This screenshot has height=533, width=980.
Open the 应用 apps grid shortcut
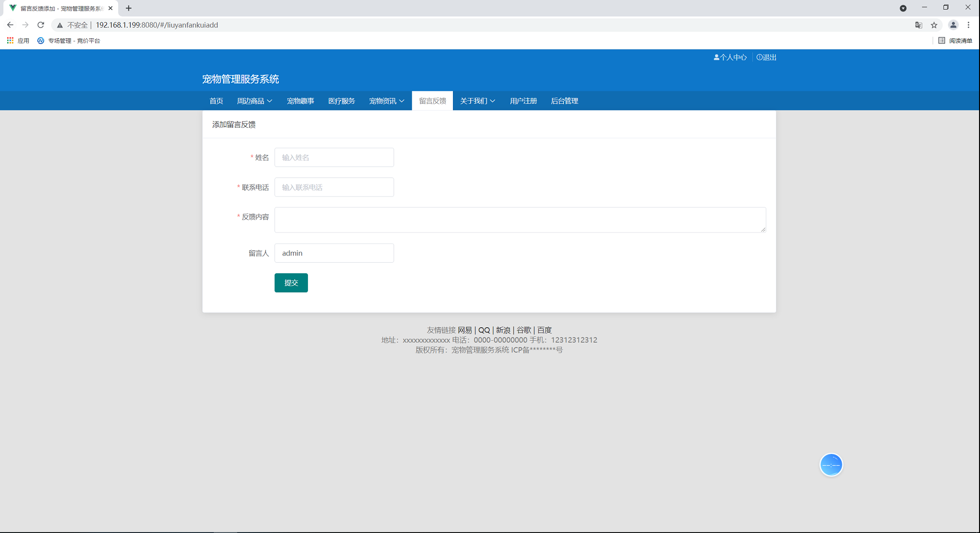click(18, 41)
